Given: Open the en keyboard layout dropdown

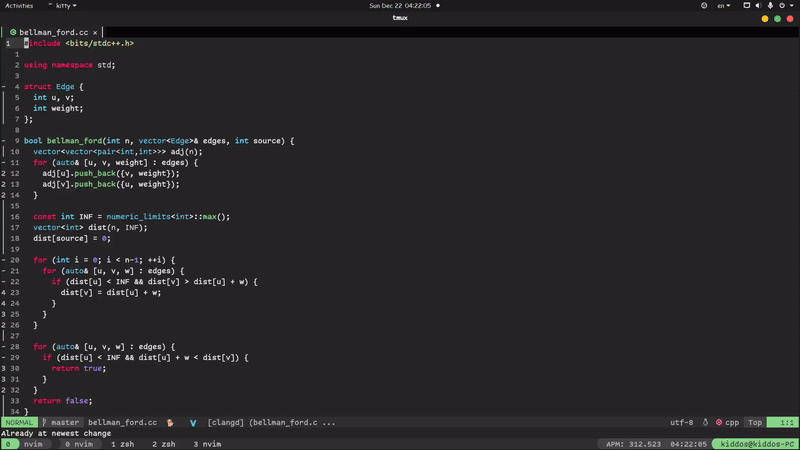Looking at the screenshot, I should (723, 6).
